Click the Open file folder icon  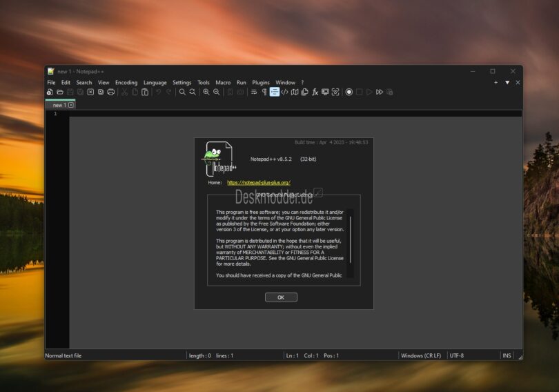click(60, 92)
